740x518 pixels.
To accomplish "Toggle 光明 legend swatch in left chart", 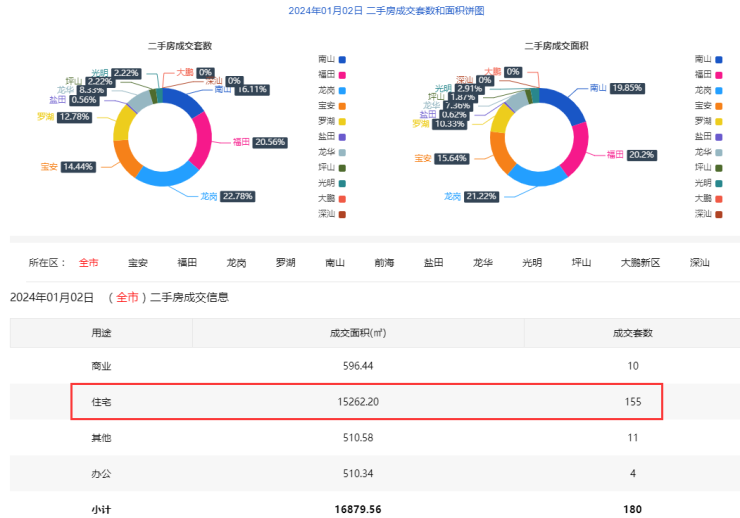I will [342, 184].
